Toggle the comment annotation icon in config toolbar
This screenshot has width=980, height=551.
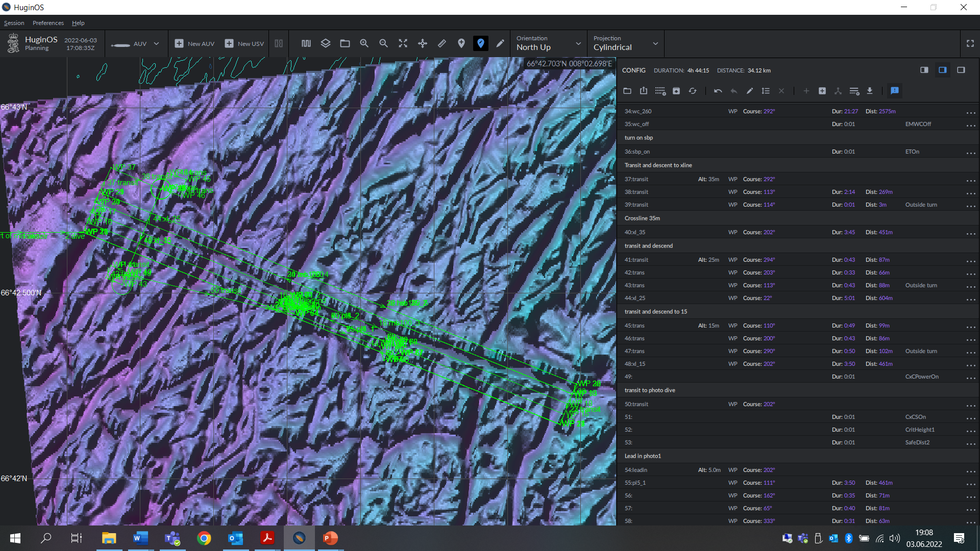tap(894, 91)
